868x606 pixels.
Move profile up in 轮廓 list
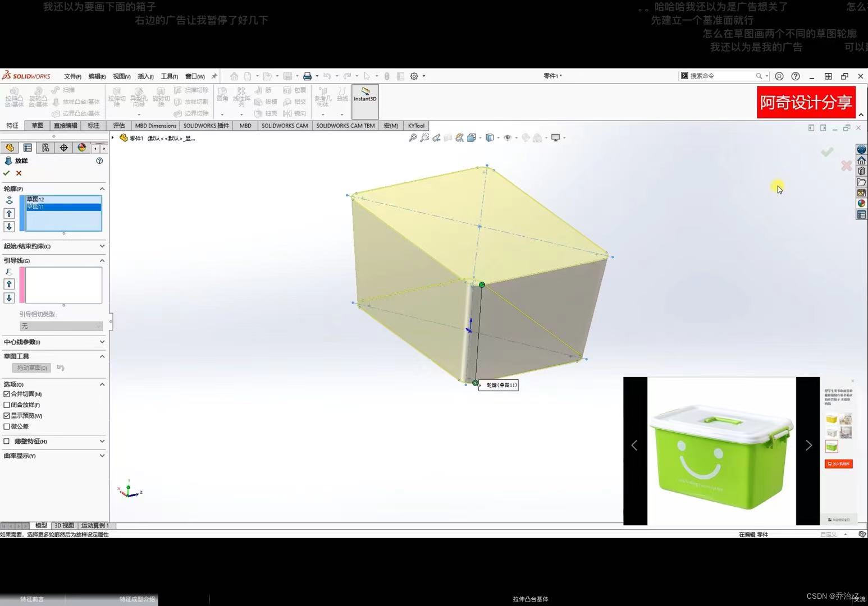(9, 213)
